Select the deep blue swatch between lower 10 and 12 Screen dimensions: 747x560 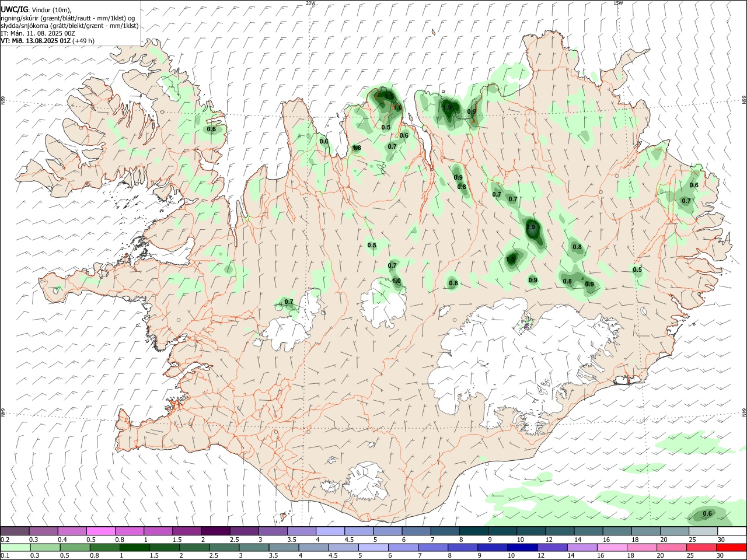coord(522,548)
